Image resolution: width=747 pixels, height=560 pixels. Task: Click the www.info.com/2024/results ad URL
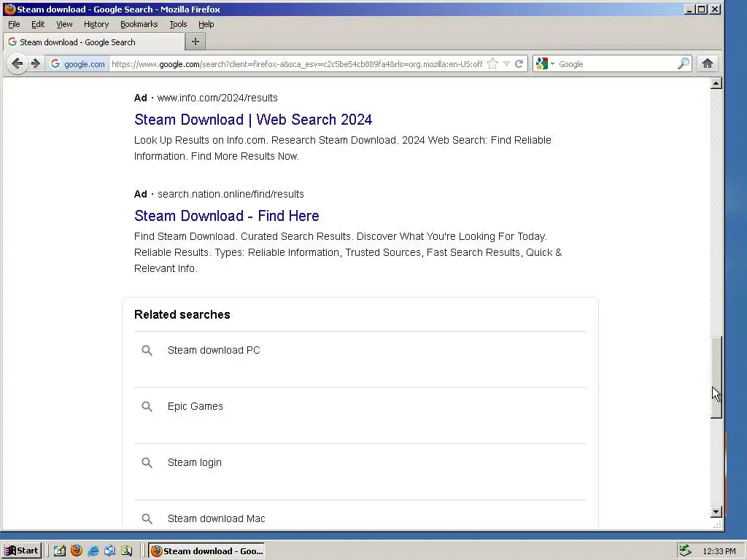(x=217, y=98)
